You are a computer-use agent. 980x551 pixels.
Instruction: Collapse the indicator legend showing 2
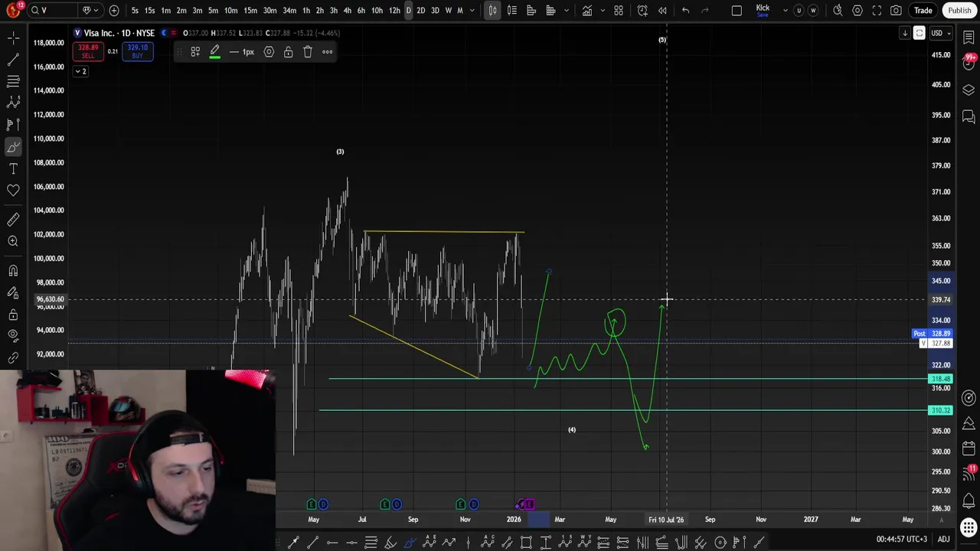[x=80, y=71]
